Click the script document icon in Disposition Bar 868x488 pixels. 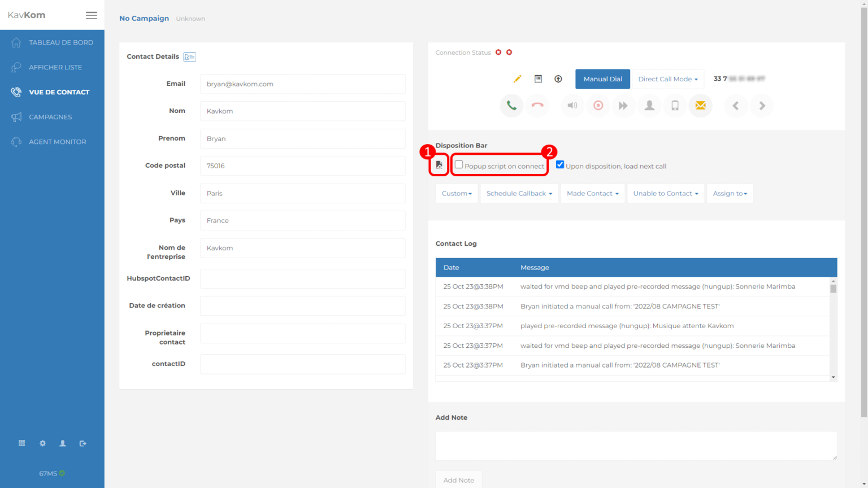point(439,165)
